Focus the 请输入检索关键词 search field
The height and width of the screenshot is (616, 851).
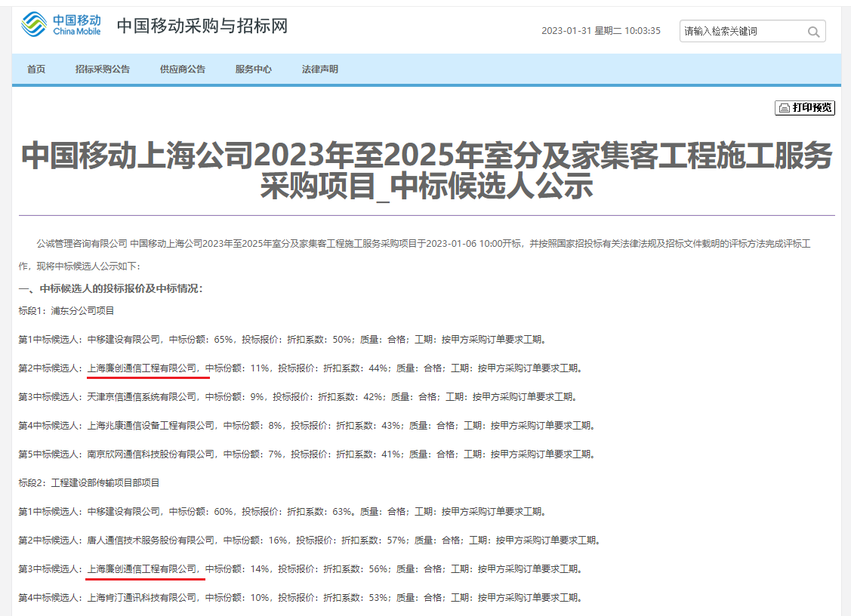740,32
